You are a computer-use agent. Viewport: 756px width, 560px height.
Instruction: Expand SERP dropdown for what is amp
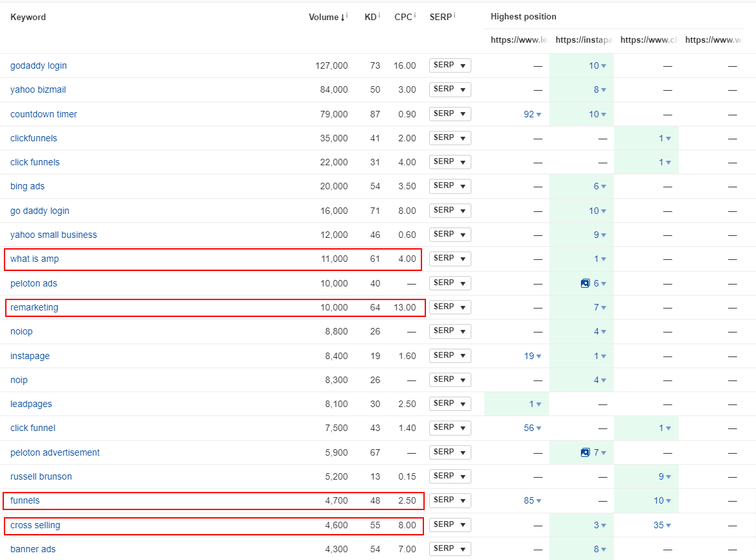(x=450, y=259)
